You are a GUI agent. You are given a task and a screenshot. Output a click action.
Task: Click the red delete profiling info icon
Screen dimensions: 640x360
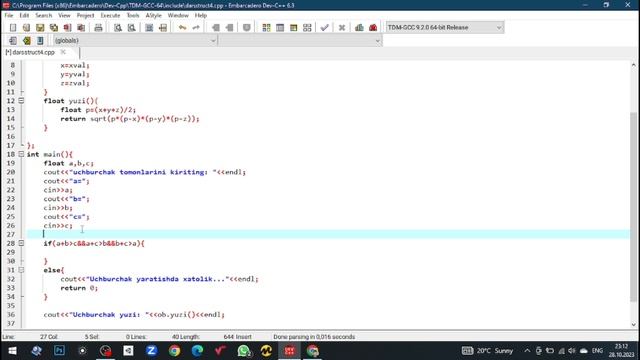(373, 27)
